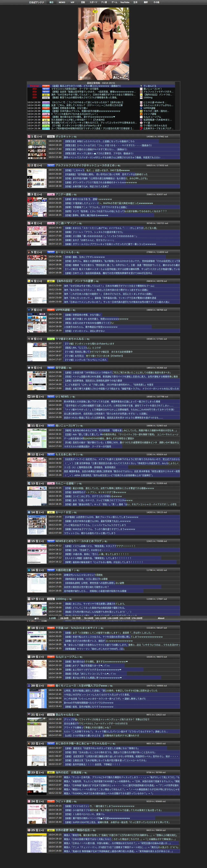Image resolution: width=207 pixels, height=868 pixels.
Task: Click the NEWS badge next to 大艦巨砲主義！
Action: click(51, 570)
